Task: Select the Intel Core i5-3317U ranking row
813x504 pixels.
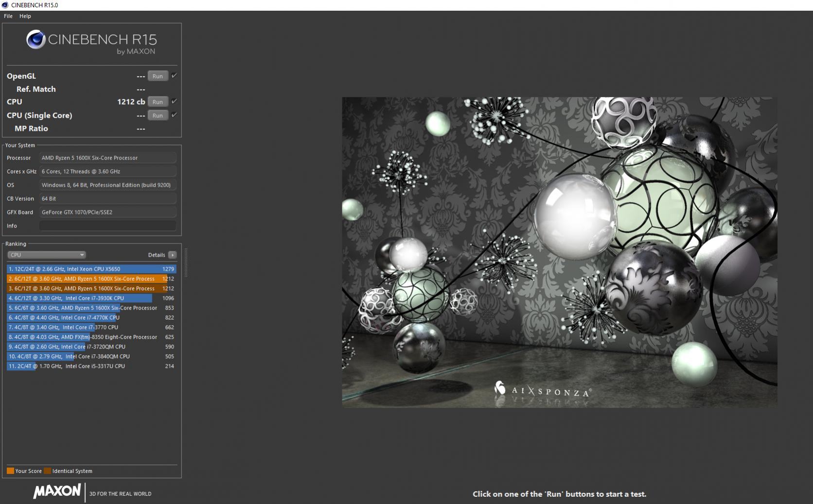Action: click(91, 366)
